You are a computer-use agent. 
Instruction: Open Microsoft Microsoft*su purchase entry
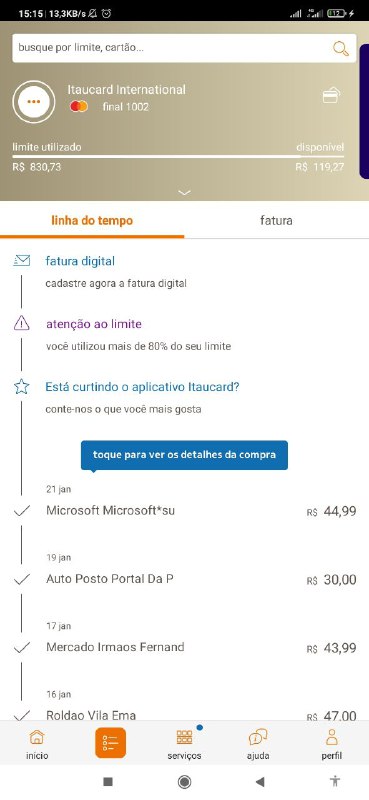(x=184, y=510)
